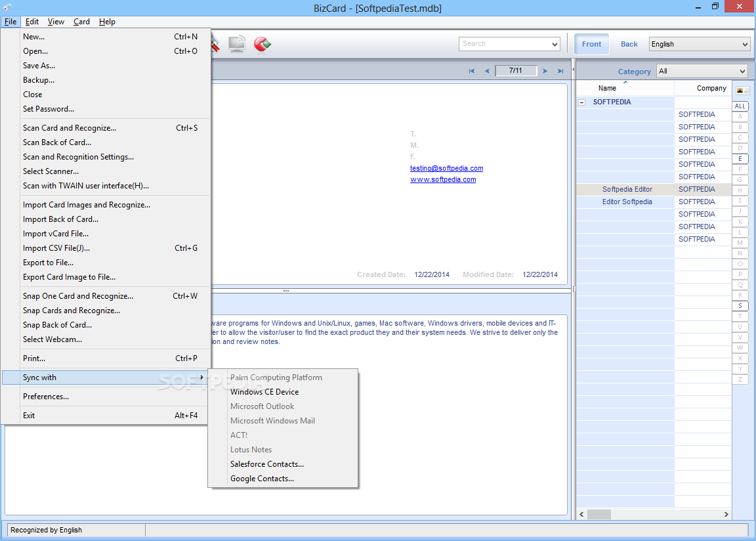Choose Scan Back of Card...
The height and width of the screenshot is (541, 756).
click(106, 142)
